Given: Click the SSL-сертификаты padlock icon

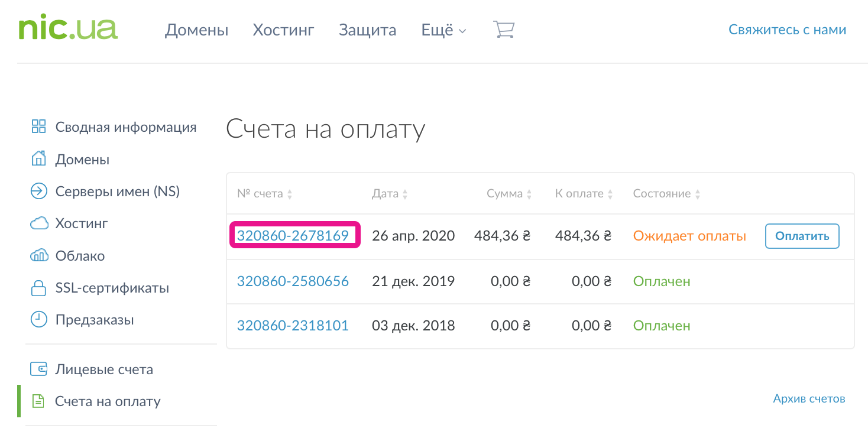Looking at the screenshot, I should point(38,288).
